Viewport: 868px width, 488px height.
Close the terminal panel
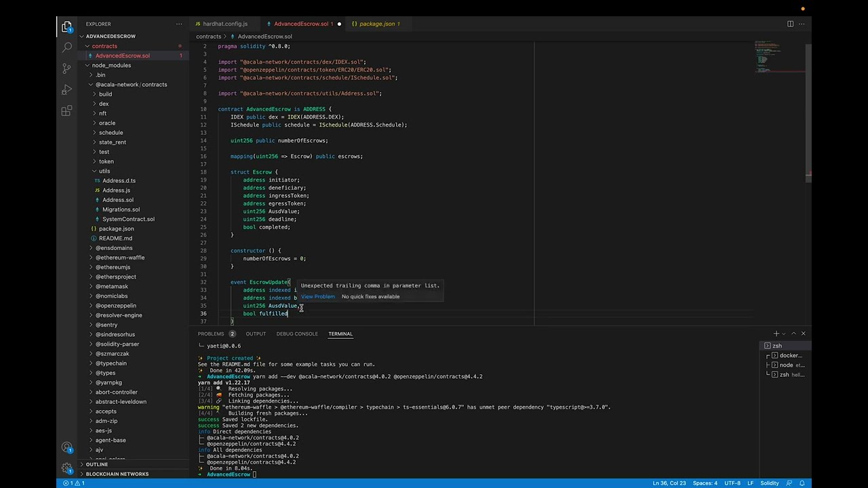pyautogui.click(x=803, y=333)
